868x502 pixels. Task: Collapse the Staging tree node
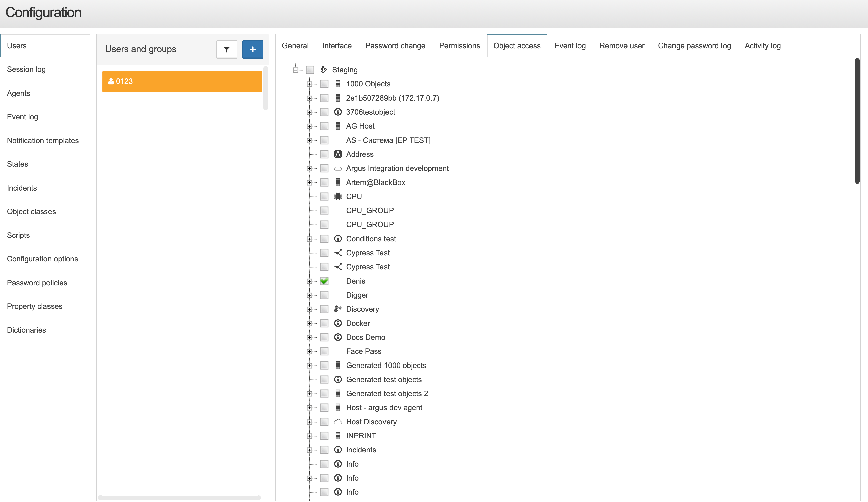[x=295, y=70]
